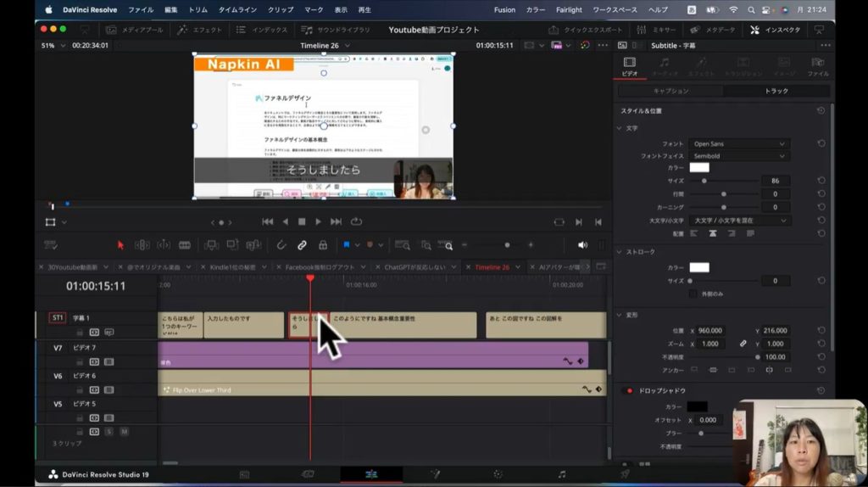Select the arrow selection mode tool
868x487 pixels.
pyautogui.click(x=120, y=245)
